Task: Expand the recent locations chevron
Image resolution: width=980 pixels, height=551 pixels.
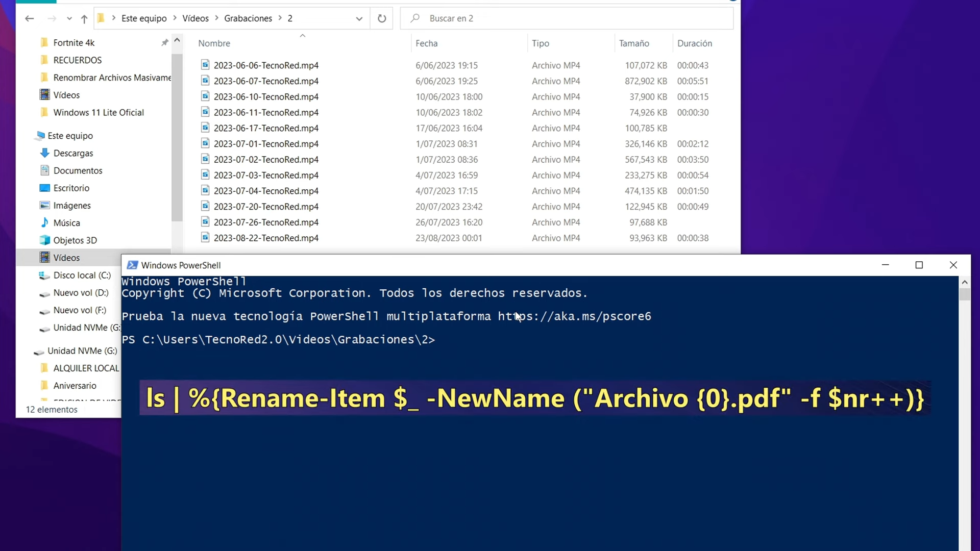Action: [x=69, y=18]
